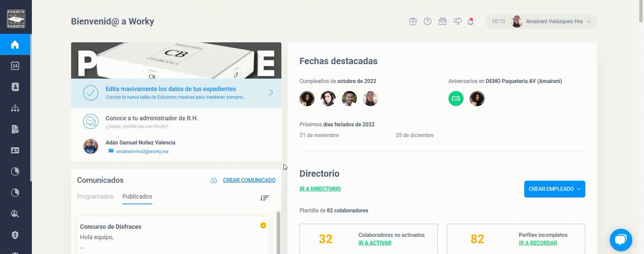
Task: Click the Comunicados list scrollbar
Action: tap(278, 232)
